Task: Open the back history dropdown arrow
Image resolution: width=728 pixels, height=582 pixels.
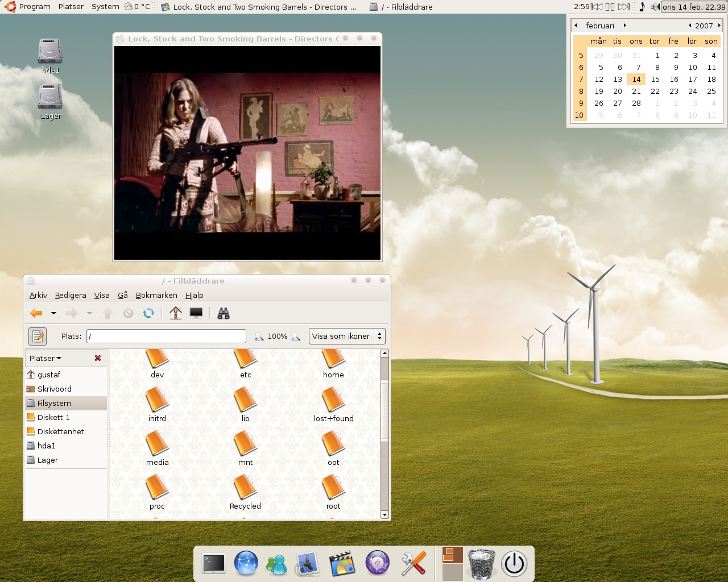Action: 53,313
